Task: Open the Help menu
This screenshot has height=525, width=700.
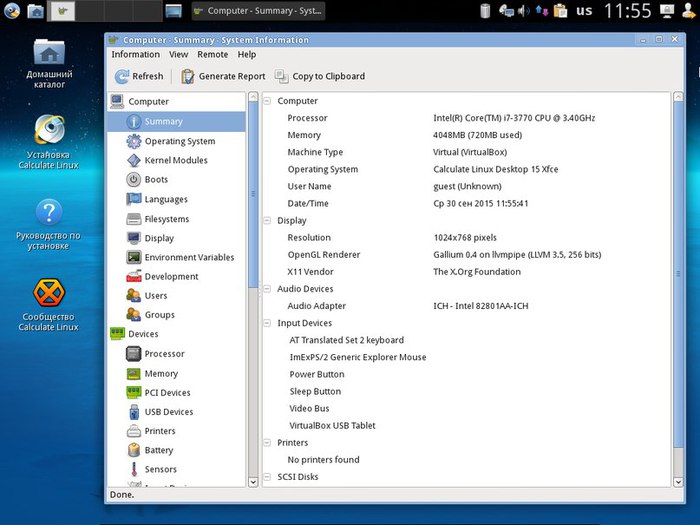Action: (246, 54)
